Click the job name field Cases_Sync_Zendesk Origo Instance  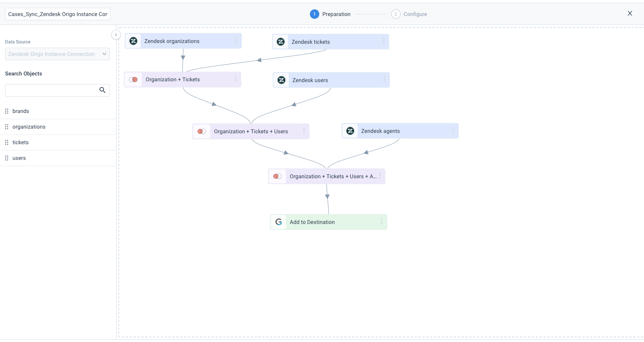pyautogui.click(x=58, y=14)
